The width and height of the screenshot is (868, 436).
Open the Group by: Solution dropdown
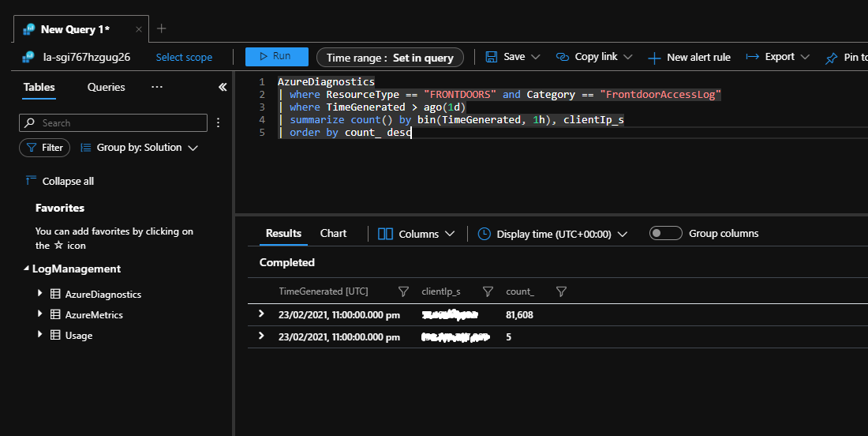[x=139, y=148]
